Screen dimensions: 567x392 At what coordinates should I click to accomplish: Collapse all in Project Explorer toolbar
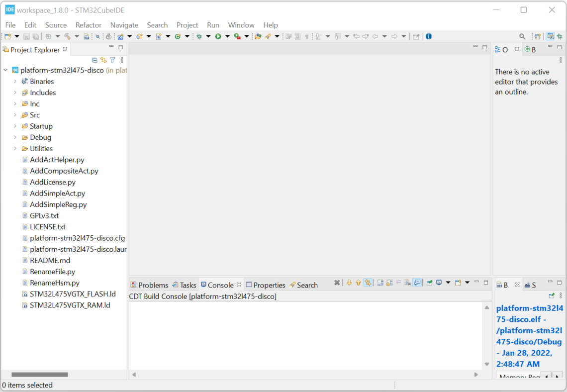(x=94, y=60)
